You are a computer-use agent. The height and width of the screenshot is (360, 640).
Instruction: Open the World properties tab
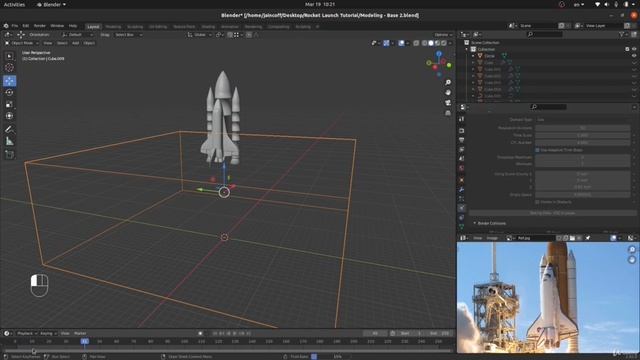tap(462, 168)
